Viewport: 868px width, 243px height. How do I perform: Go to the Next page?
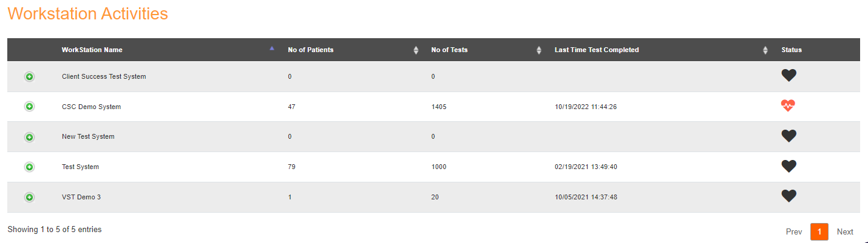(x=845, y=231)
